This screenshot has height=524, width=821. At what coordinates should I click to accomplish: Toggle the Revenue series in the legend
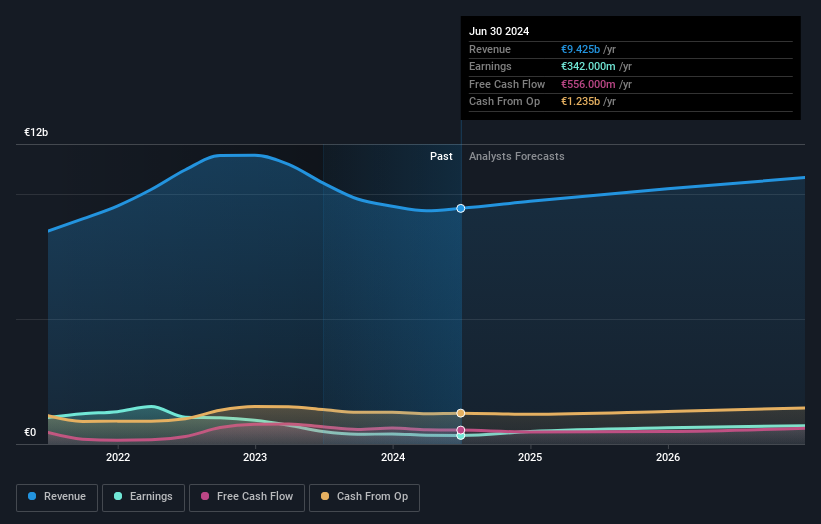tap(57, 497)
